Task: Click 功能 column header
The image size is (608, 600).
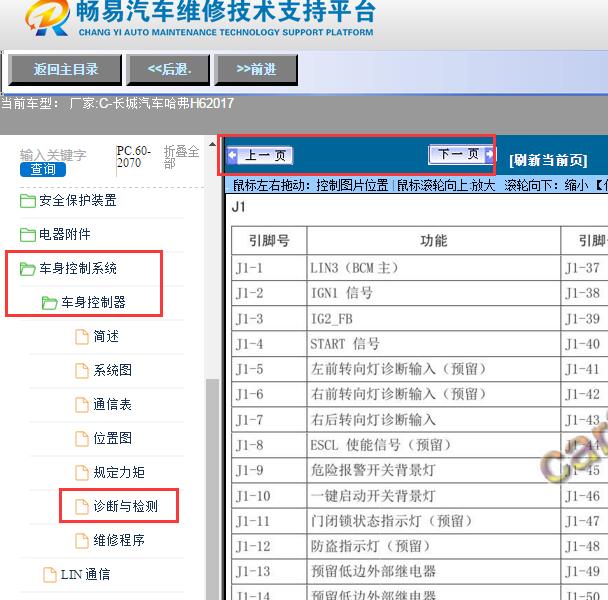Action: click(434, 241)
